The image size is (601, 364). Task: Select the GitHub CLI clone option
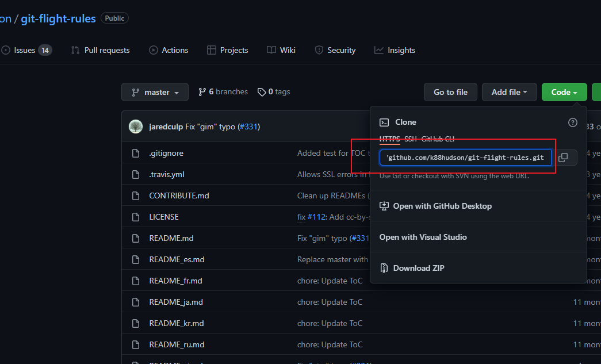coord(438,139)
